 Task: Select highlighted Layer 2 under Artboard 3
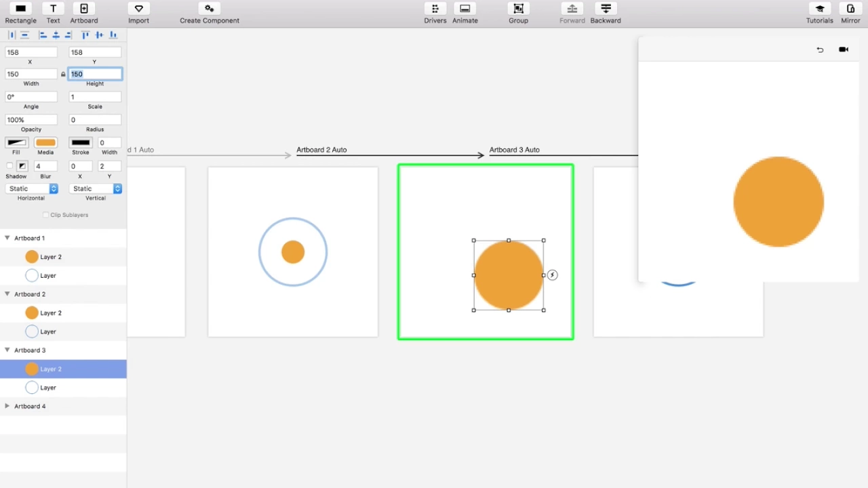63,369
